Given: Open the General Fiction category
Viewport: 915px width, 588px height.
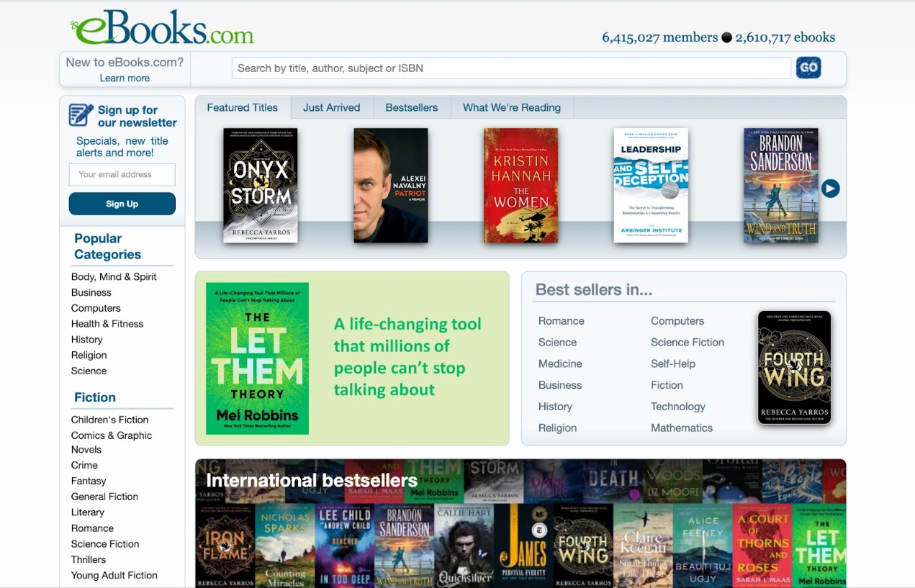Looking at the screenshot, I should coord(105,497).
